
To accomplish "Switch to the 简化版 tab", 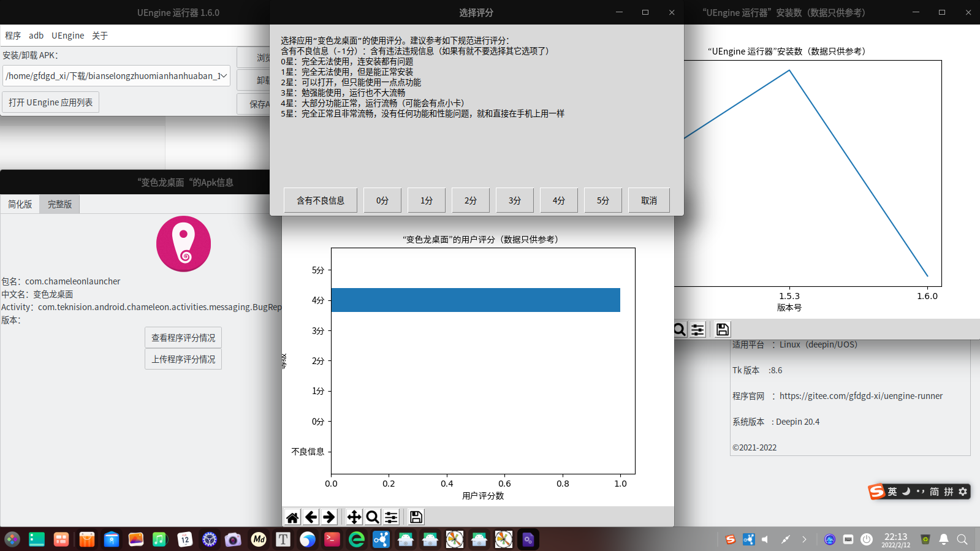I will point(20,204).
